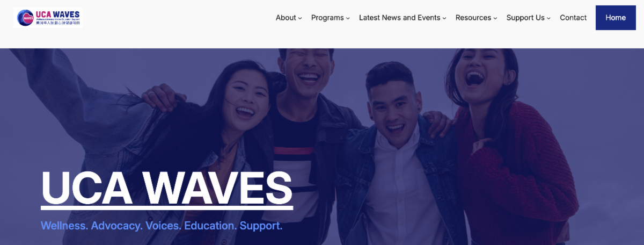Go to the Contact page link
This screenshot has height=245, width=644.
pyautogui.click(x=573, y=18)
